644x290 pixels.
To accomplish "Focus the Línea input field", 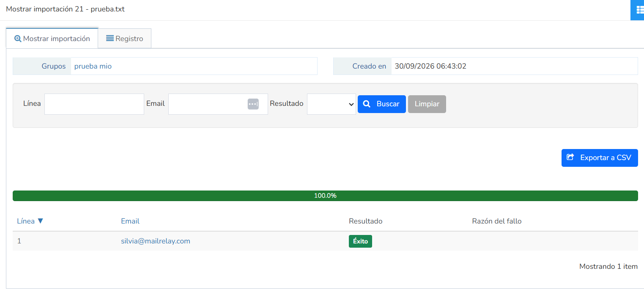I will pyautogui.click(x=94, y=104).
